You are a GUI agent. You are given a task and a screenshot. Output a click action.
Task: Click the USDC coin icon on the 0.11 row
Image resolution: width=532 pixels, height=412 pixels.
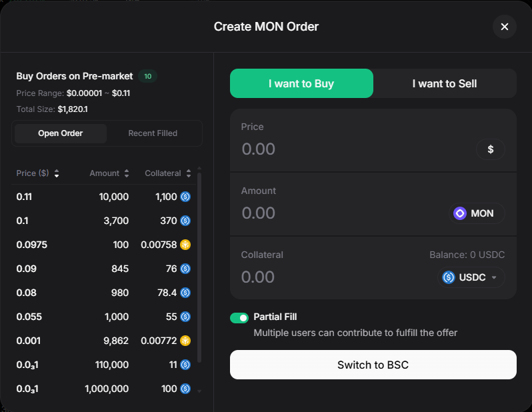click(x=185, y=197)
